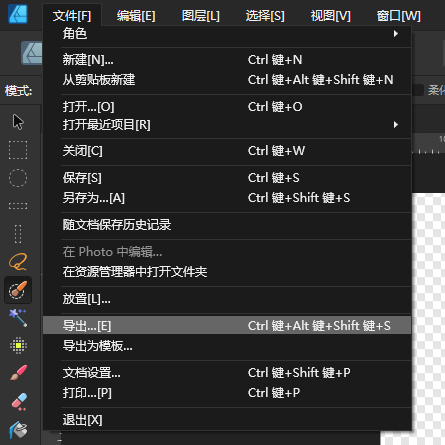Choose 在资源管理器中打开文件夹 entry
The image size is (445, 445).
tap(227, 272)
